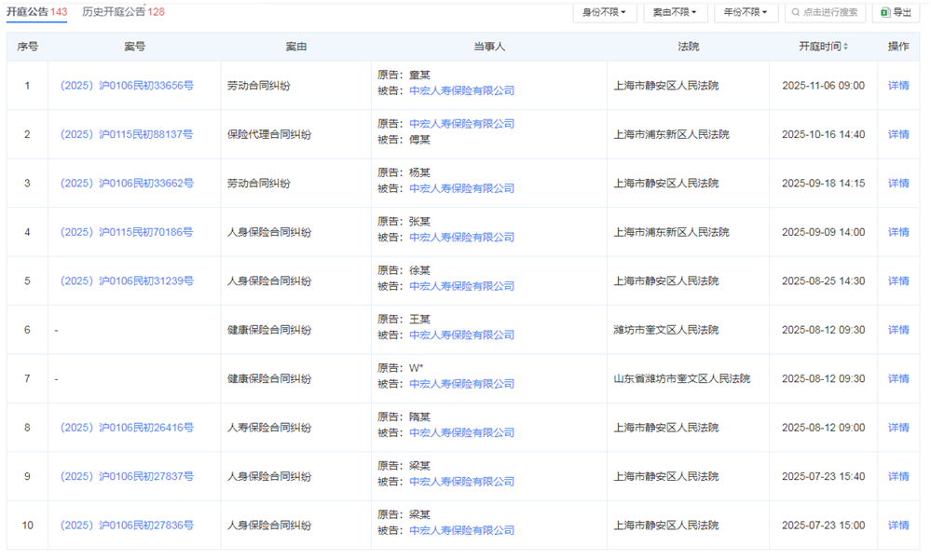Sort by the 开庭时间 column arrows
This screenshot has height=560, width=931.
pos(845,47)
